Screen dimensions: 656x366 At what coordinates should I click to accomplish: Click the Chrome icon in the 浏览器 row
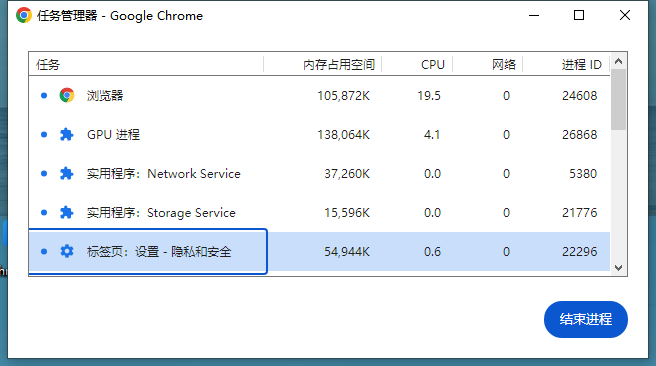67,95
